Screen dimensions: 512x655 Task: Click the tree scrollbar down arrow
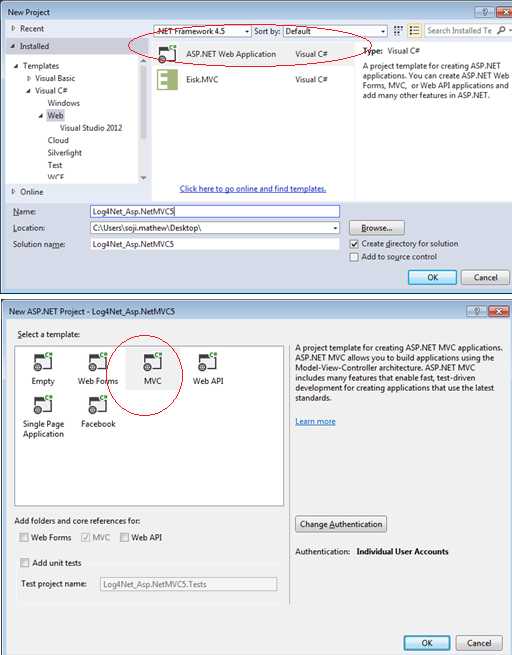coord(143,178)
